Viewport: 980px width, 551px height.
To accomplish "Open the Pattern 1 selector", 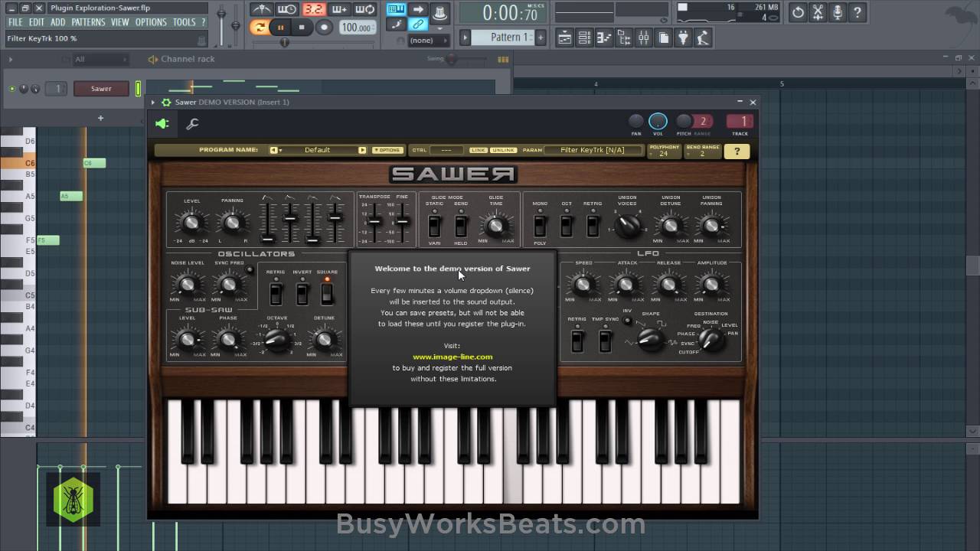I will tap(502, 37).
